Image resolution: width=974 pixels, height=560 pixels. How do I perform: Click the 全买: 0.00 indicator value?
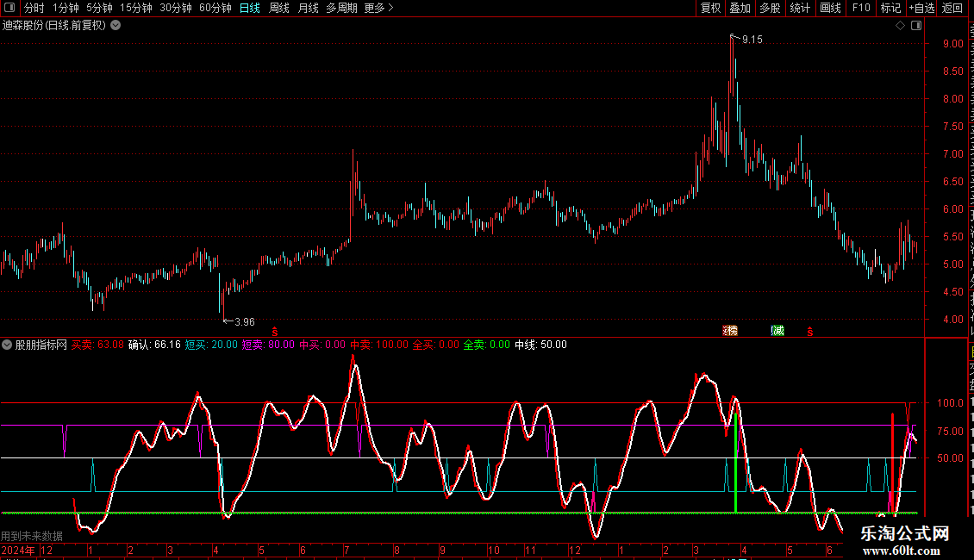pos(435,345)
